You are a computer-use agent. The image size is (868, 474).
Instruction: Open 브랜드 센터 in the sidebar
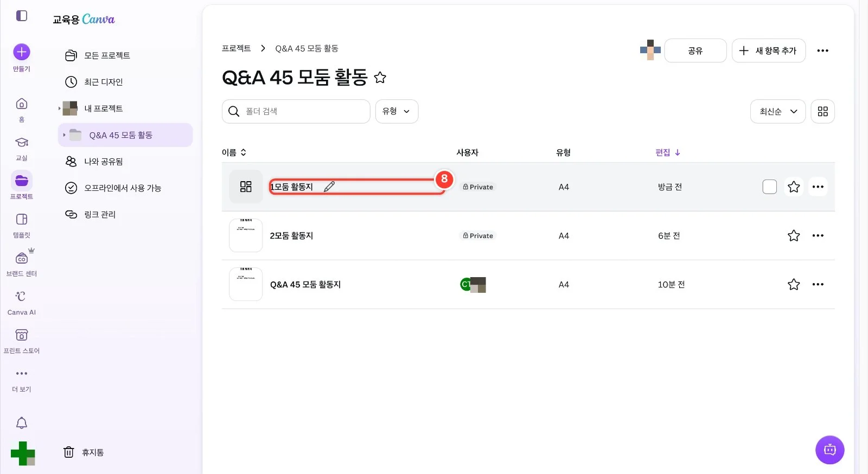click(22, 263)
